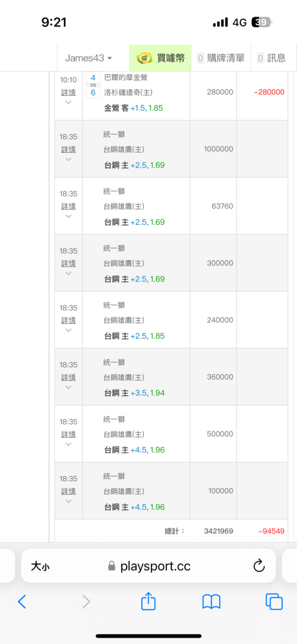
Task: Open 購牌清單 tab
Action: tap(221, 58)
